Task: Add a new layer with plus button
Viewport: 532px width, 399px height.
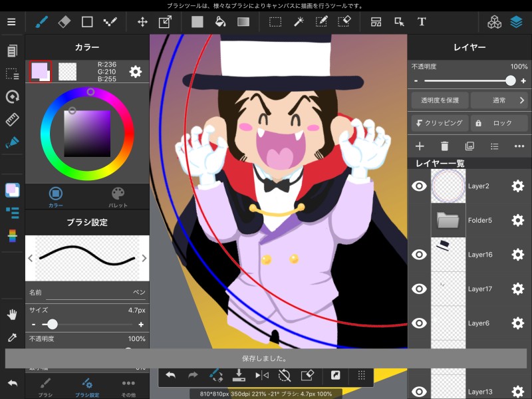Action: 420,146
